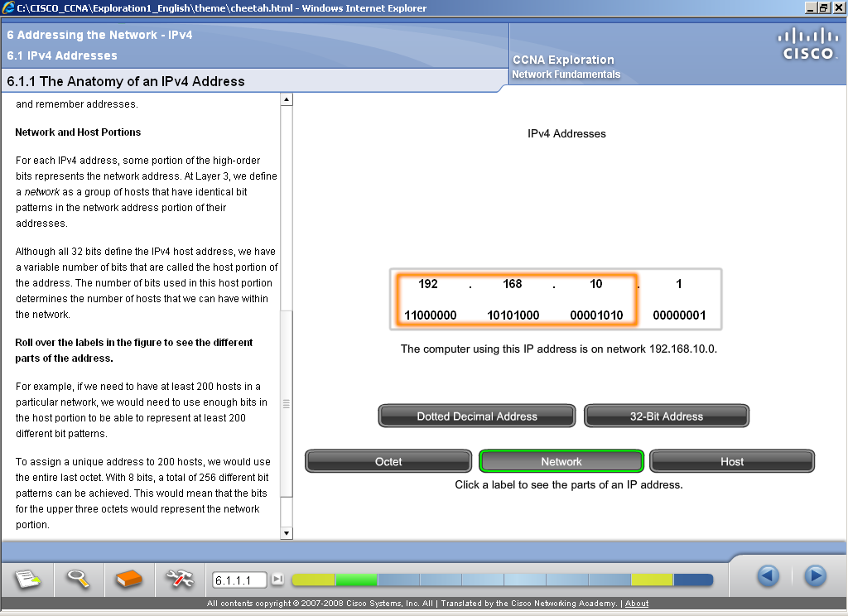Click the small go arrow beside page field

point(277,580)
